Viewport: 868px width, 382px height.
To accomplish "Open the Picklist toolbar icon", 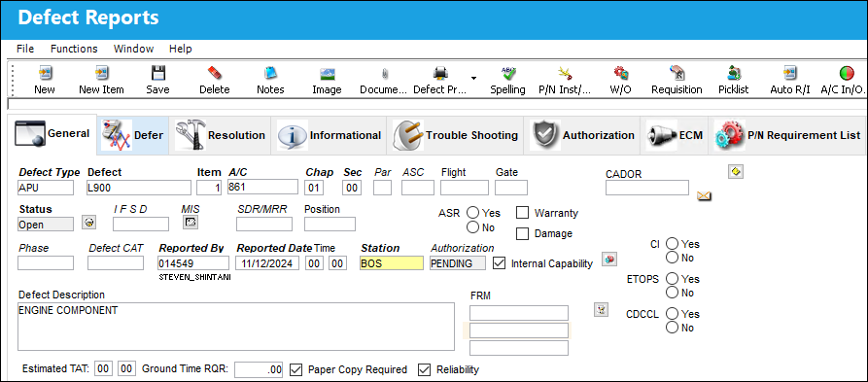I will (x=734, y=73).
